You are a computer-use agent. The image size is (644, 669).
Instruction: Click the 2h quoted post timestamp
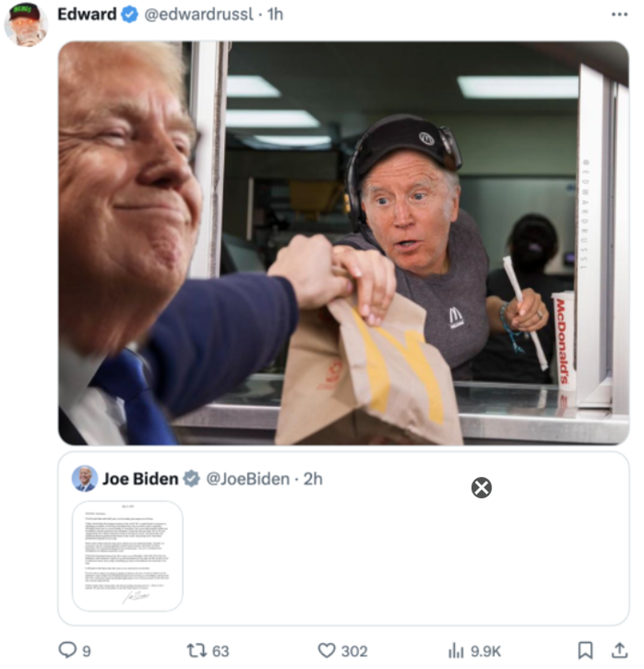[x=313, y=479]
